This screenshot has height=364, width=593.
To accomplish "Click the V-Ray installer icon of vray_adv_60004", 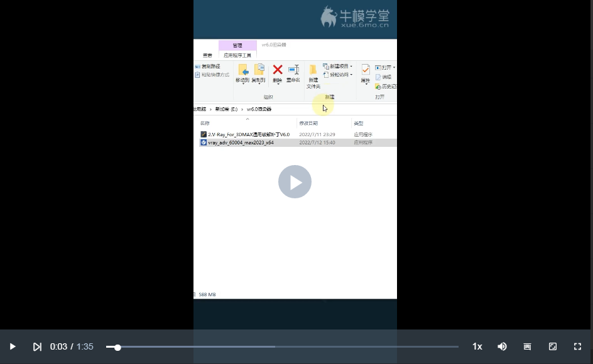I will (x=204, y=143).
